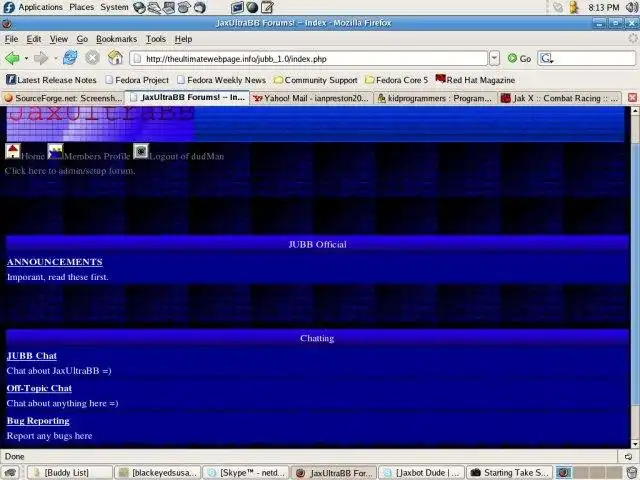Expand the URL bar history dropdown
This screenshot has width=640, height=480.
pos(494,58)
